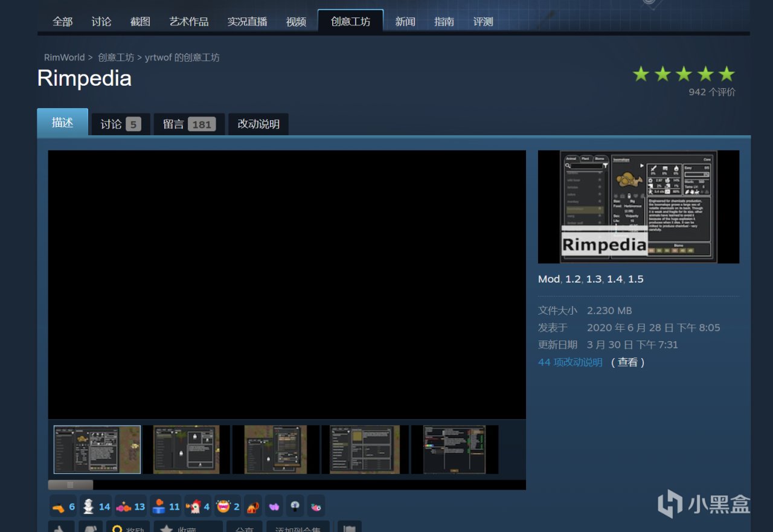This screenshot has width=773, height=532.
Task: Open the 44 项改动说明 link
Action: [570, 362]
